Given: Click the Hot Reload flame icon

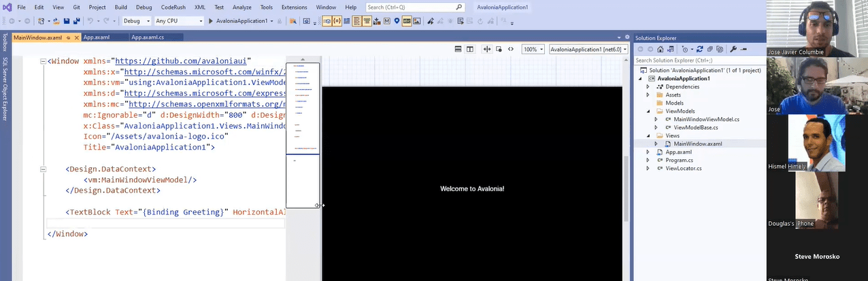Looking at the screenshot, I should (279, 21).
